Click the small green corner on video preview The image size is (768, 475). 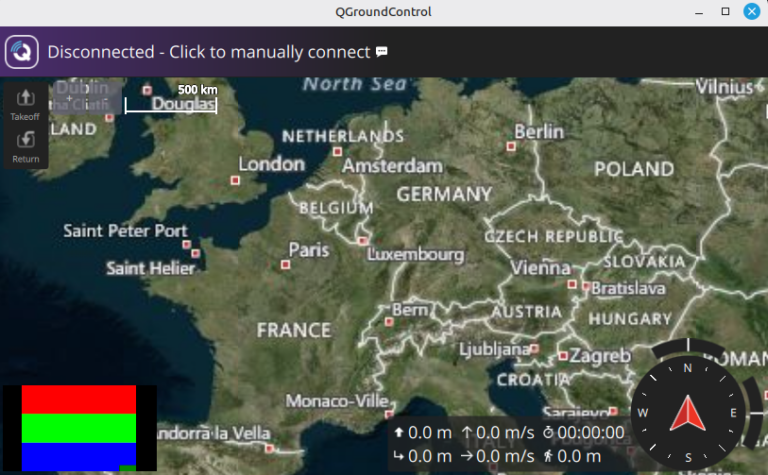click(128, 467)
